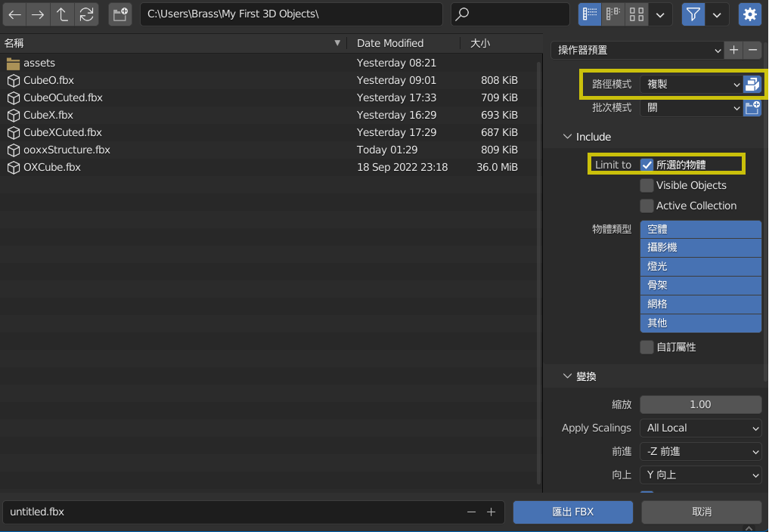Switch to vertical list display mode
Screen dimensions: 769x532
[590, 14]
